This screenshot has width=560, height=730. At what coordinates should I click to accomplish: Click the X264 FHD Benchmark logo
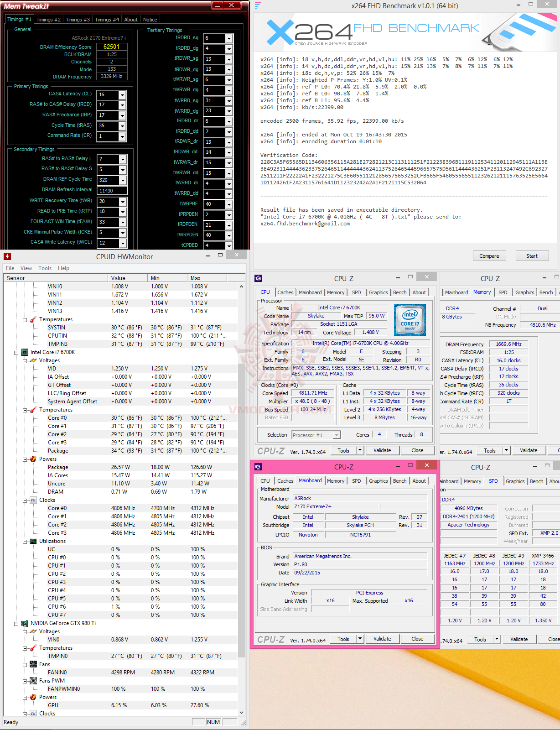[373, 31]
